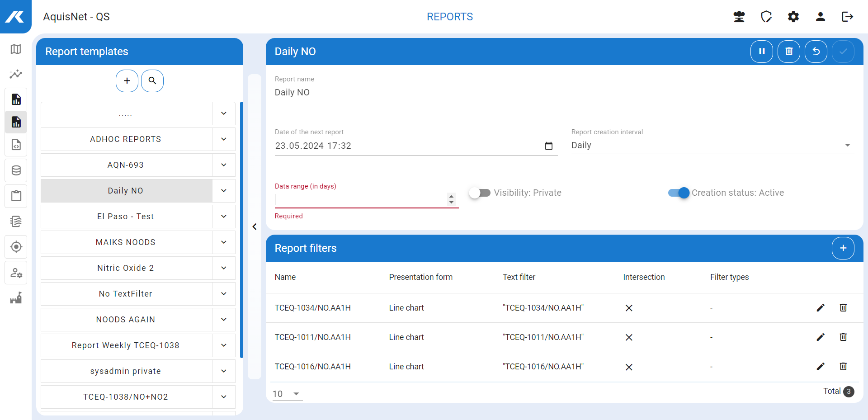The width and height of the screenshot is (868, 420).
Task: Click the Data range input field
Action: tap(360, 199)
